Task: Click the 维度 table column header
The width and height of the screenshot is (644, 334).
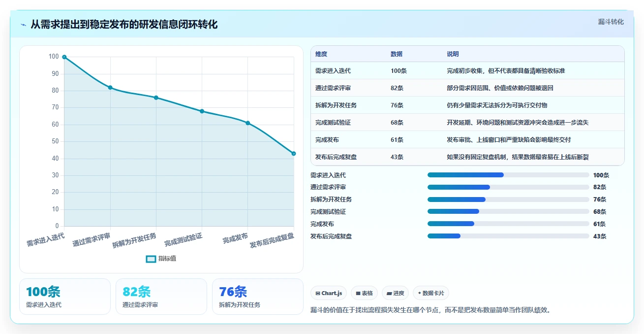Action: coord(321,54)
